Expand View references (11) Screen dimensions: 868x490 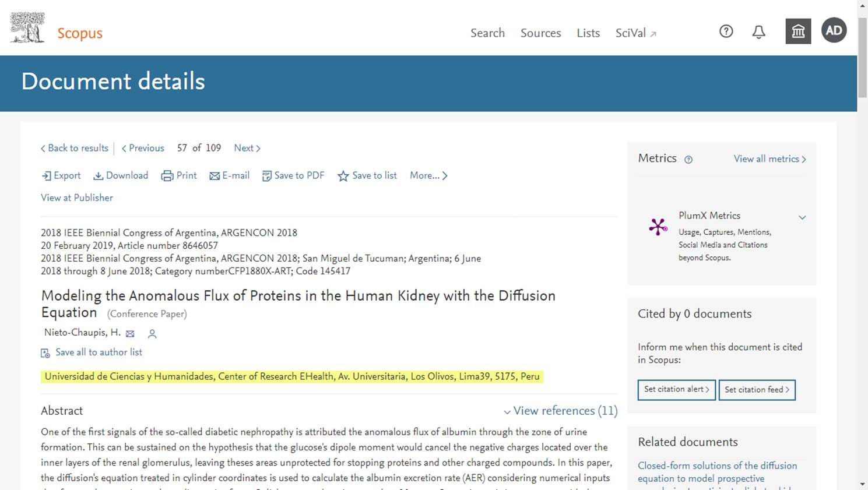click(x=560, y=411)
